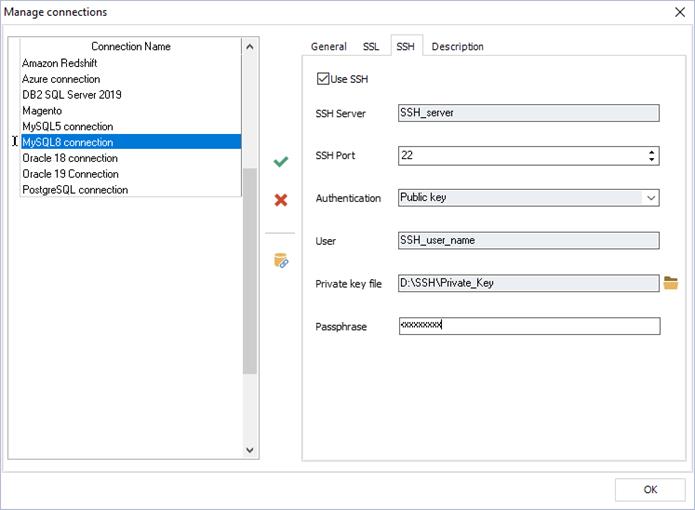This screenshot has width=695, height=510.
Task: Select the Magento connection
Action: [131, 110]
